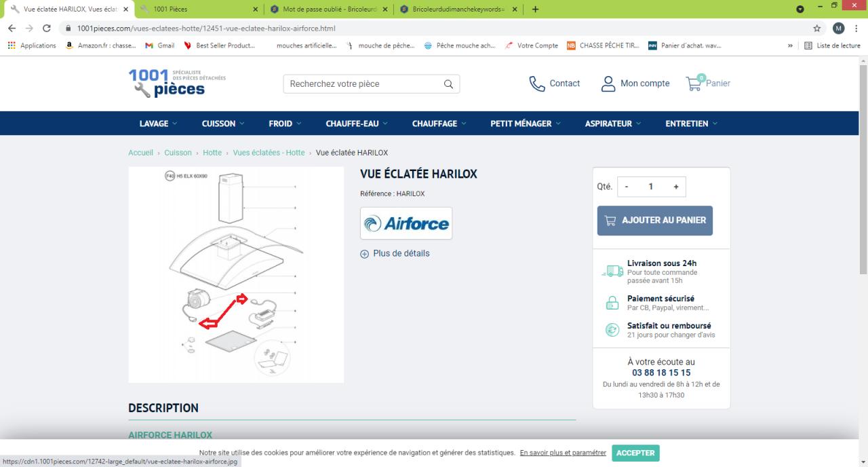Open the Liste de lecture reading list
The image size is (868, 467).
coord(832,45)
